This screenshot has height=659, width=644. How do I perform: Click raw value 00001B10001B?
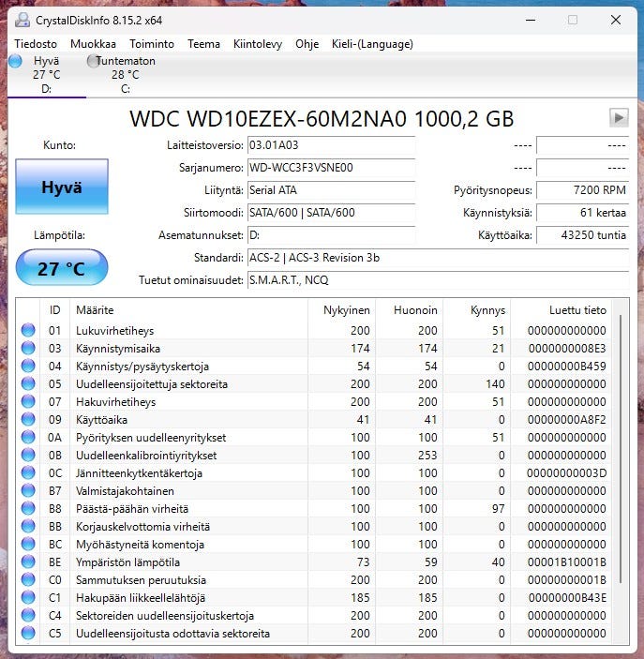click(x=566, y=562)
